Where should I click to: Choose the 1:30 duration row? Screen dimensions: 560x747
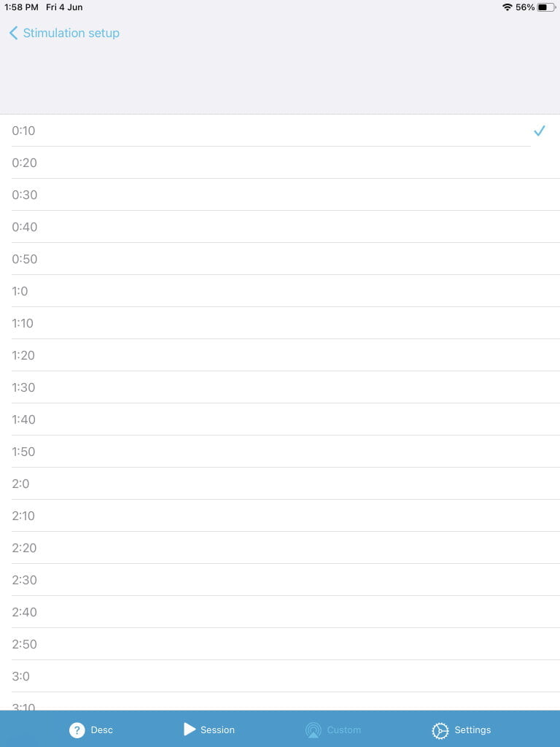(280, 387)
